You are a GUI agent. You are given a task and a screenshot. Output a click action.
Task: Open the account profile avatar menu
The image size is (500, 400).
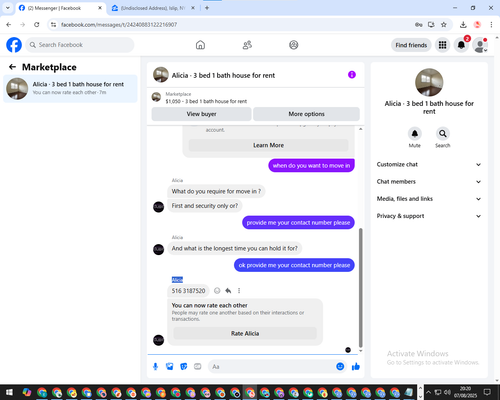point(480,45)
